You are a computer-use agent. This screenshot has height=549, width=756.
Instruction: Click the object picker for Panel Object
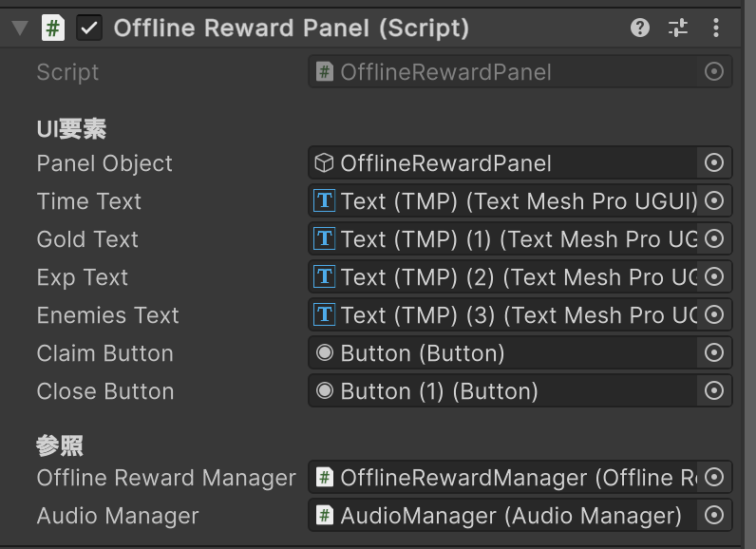click(x=714, y=163)
